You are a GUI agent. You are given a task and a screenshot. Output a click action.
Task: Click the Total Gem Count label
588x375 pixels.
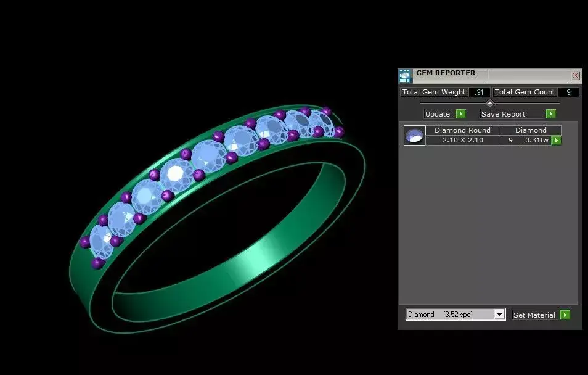pos(525,92)
